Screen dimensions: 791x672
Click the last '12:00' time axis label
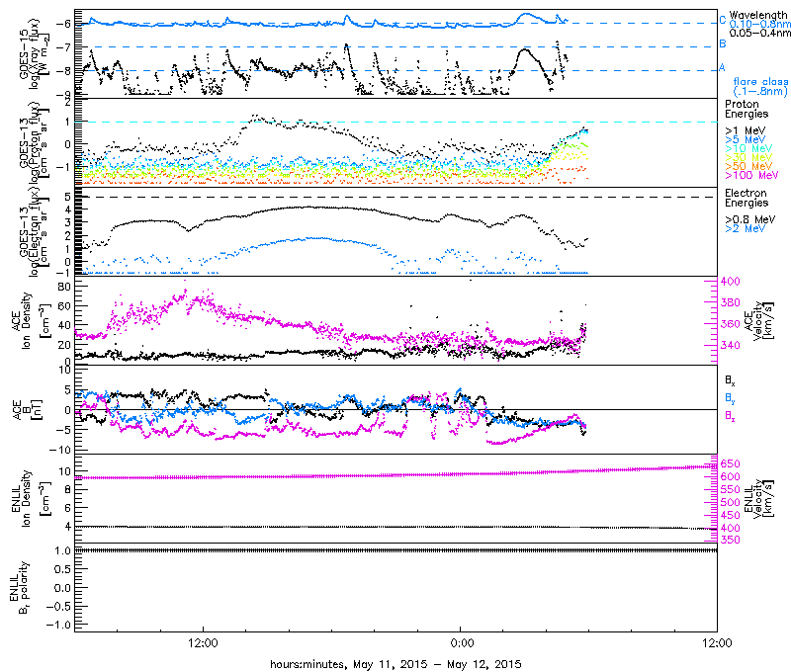(717, 642)
